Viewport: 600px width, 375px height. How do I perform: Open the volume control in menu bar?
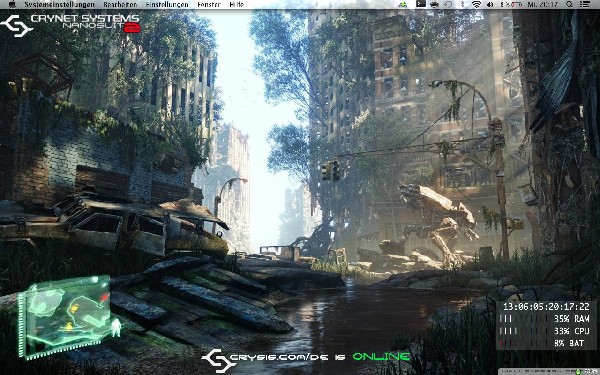point(490,5)
